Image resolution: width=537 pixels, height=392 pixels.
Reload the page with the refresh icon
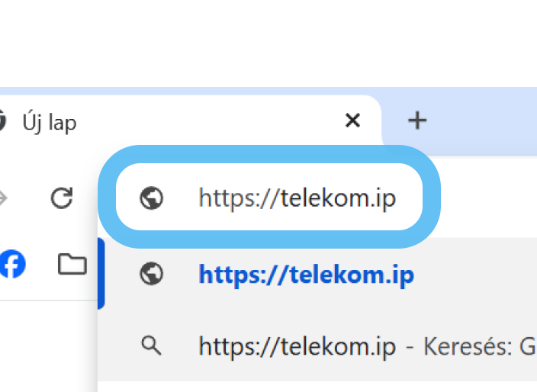[x=61, y=199]
